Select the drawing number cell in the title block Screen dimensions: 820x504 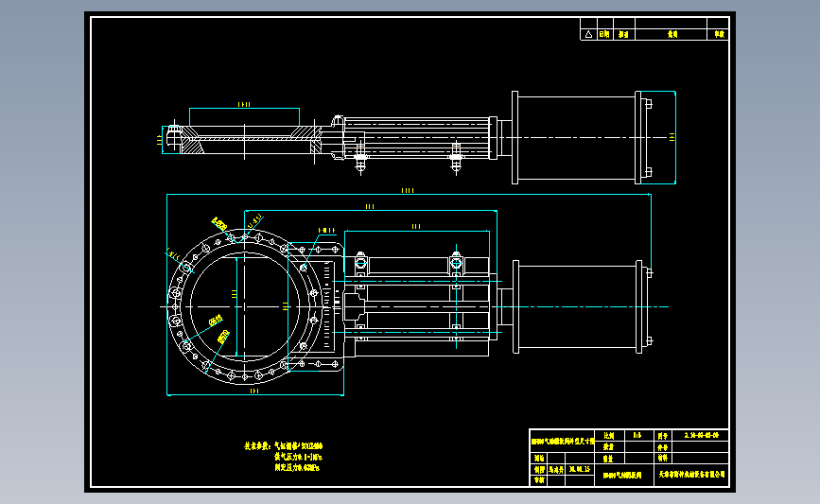pyautogui.click(x=701, y=435)
